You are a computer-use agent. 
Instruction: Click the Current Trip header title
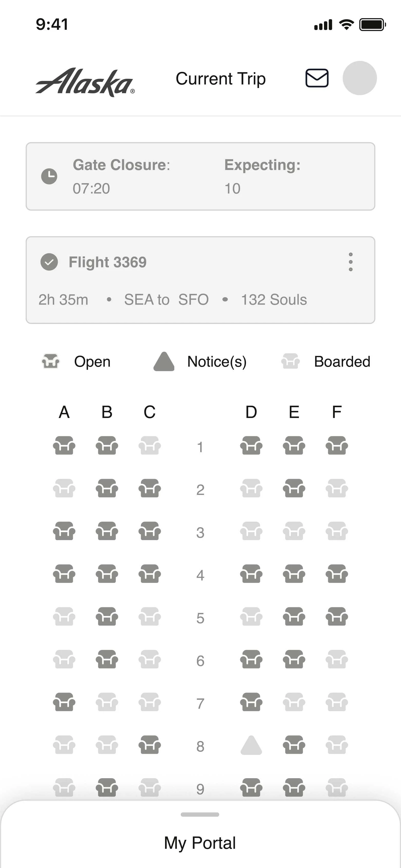tap(221, 79)
